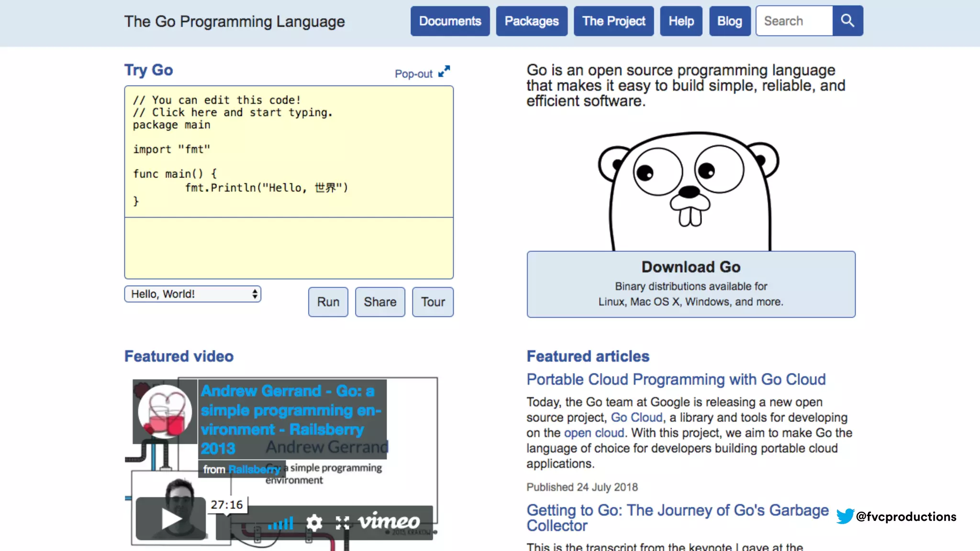Click the Twitter bird icon
The height and width of the screenshot is (551, 980).
(x=845, y=516)
